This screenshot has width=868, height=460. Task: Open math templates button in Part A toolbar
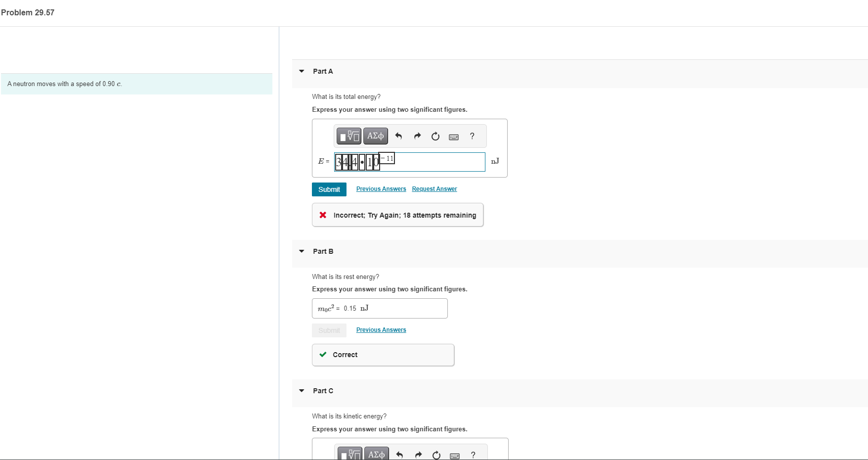coord(349,136)
